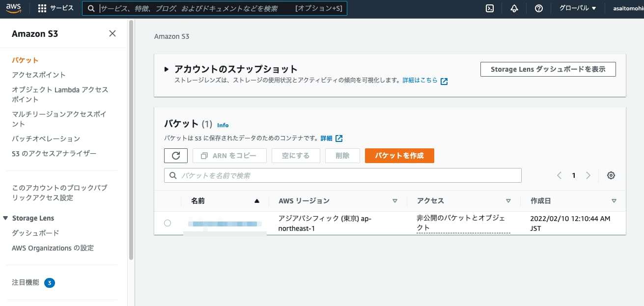Open アクセスポイント in the sidebar
Screen dimensions: 644x306
(39, 75)
